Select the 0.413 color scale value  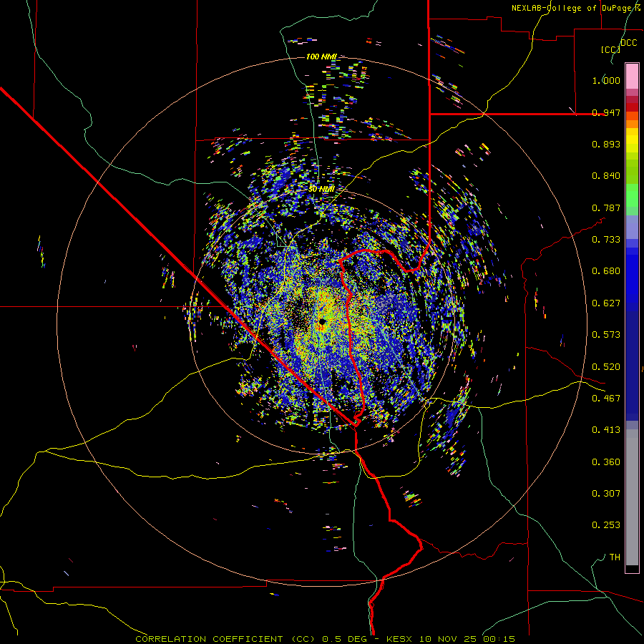(x=606, y=430)
